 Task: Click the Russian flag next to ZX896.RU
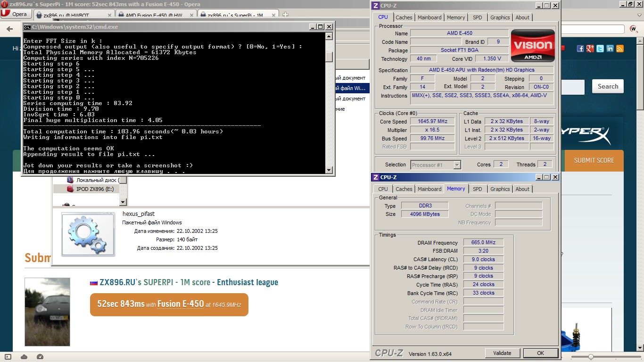pyautogui.click(x=94, y=283)
